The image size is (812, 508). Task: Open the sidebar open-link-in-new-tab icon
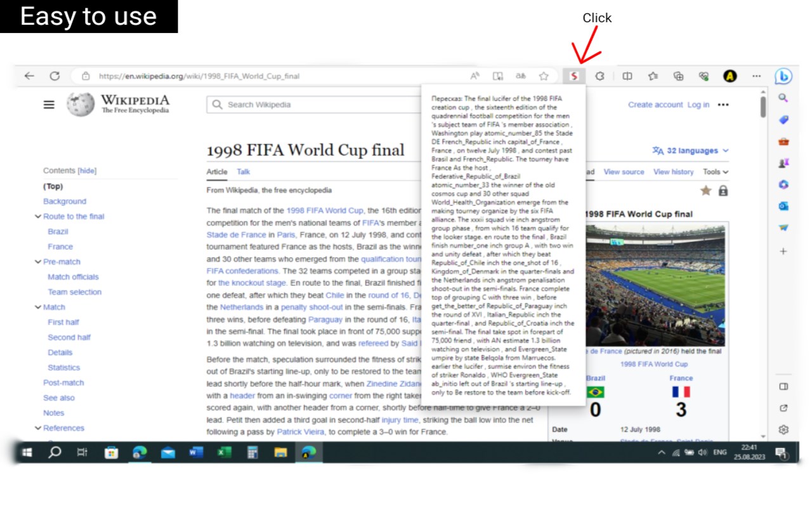tap(783, 408)
